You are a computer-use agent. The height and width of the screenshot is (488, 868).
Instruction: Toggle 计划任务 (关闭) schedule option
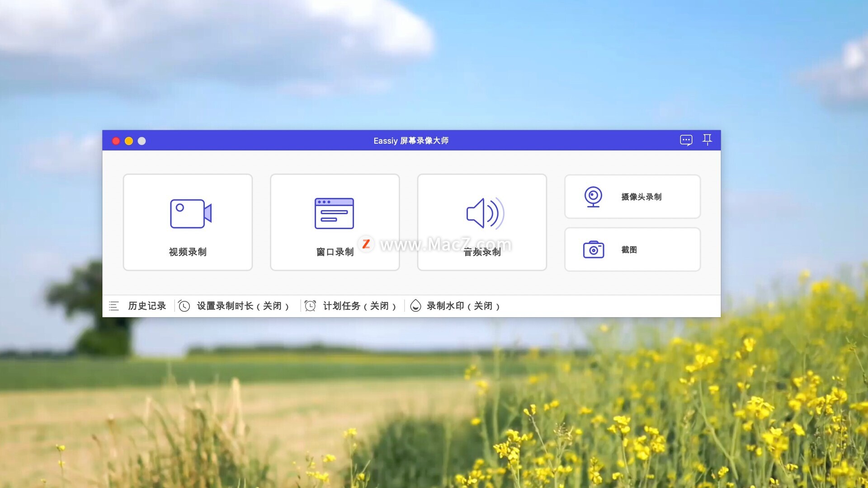coord(359,306)
